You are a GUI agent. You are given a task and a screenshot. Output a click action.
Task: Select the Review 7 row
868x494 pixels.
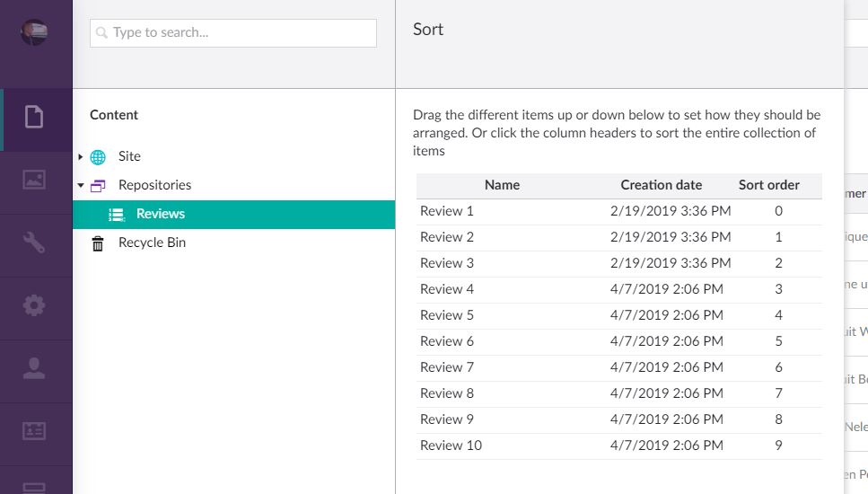[618, 367]
